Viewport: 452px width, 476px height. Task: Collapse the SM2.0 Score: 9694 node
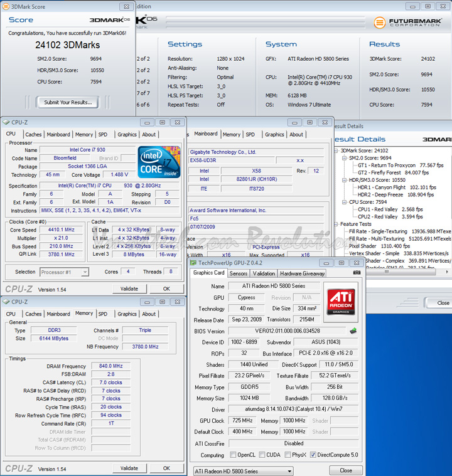click(345, 158)
